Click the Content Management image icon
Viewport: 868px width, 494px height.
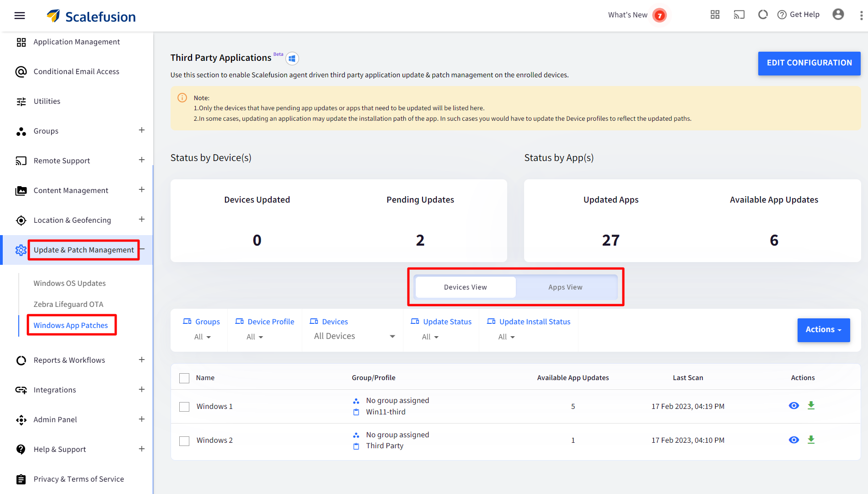[x=21, y=191]
